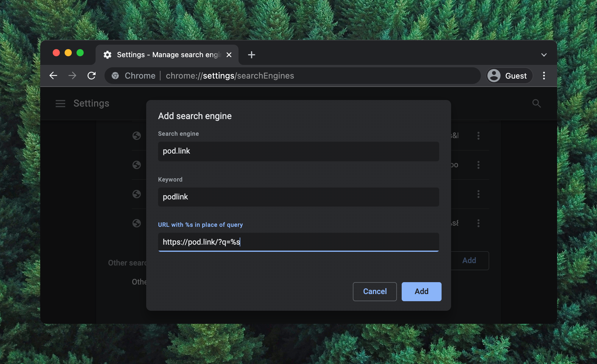Click the background Add button behind the dialog
This screenshot has width=597, height=364.
[x=470, y=260]
